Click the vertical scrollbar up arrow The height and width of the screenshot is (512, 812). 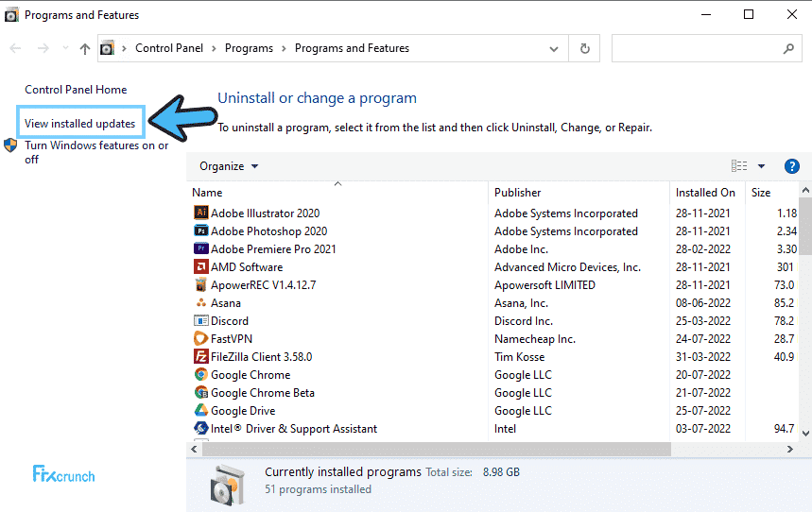[x=805, y=190]
